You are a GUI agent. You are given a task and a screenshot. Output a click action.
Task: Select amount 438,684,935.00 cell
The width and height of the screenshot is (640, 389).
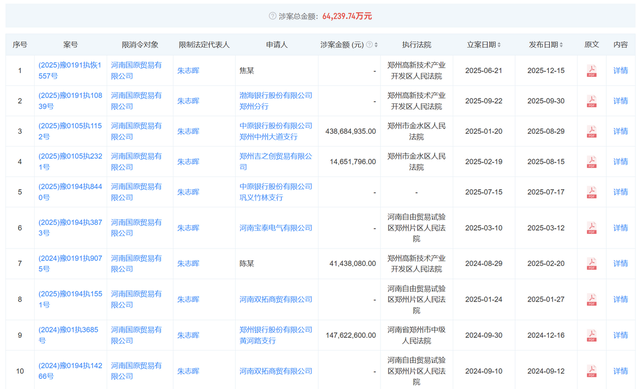[x=351, y=131]
